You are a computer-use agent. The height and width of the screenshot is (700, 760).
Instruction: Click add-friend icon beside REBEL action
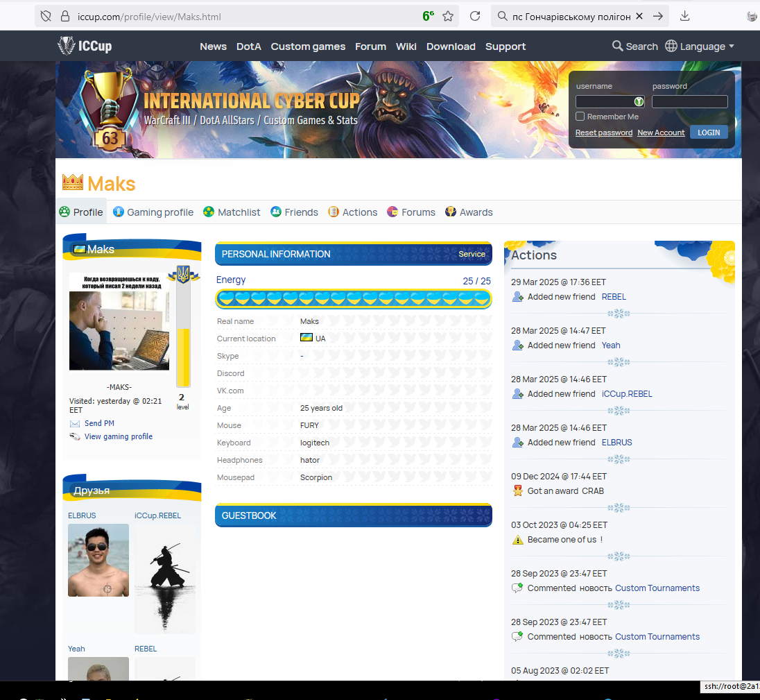[518, 297]
